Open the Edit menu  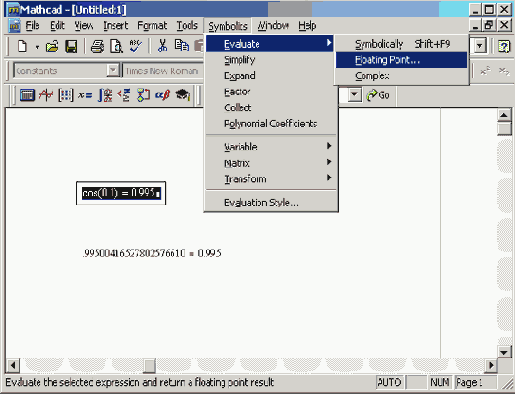tap(57, 26)
